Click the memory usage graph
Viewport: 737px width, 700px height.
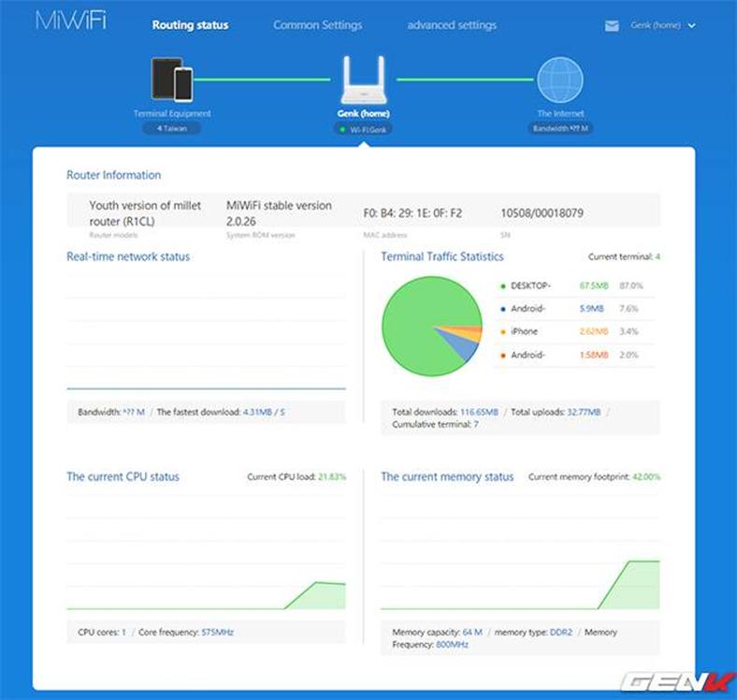[520, 553]
